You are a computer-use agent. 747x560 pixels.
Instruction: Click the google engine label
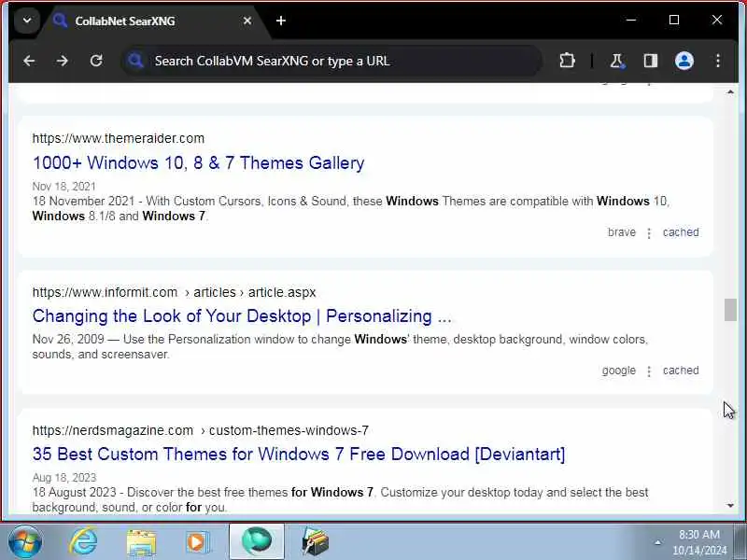[x=619, y=371]
